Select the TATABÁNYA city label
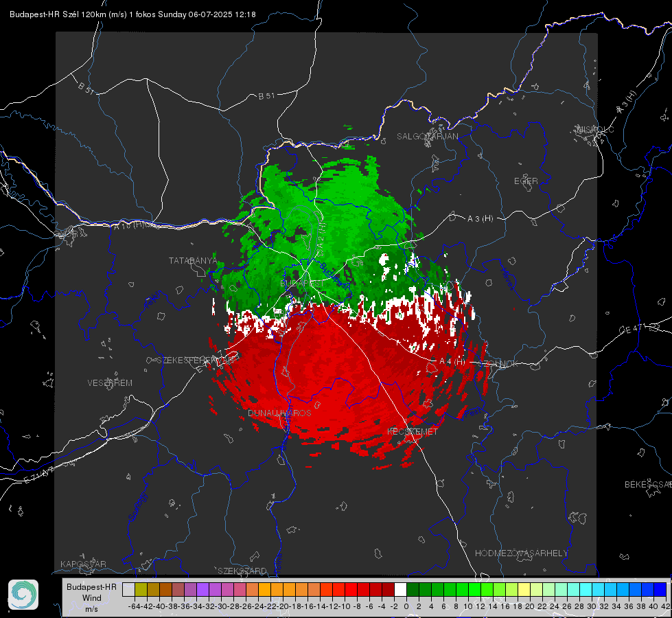Screen dimensions: 672x618 coord(193,261)
